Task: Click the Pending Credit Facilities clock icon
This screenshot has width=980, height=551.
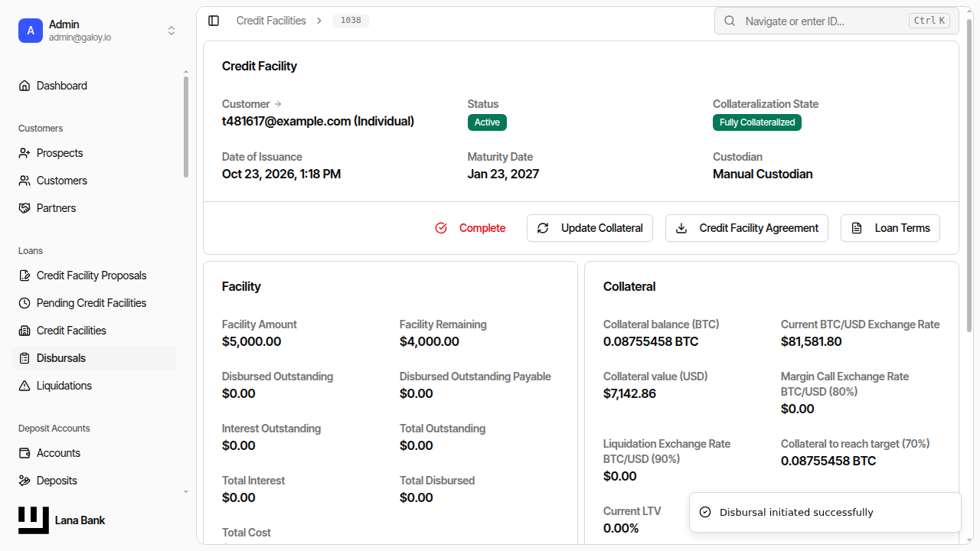Action: point(24,303)
